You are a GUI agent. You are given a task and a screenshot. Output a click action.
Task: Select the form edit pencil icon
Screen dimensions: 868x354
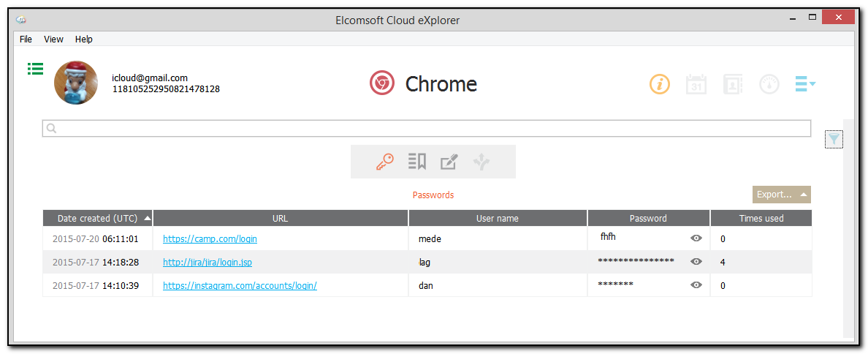tap(449, 162)
